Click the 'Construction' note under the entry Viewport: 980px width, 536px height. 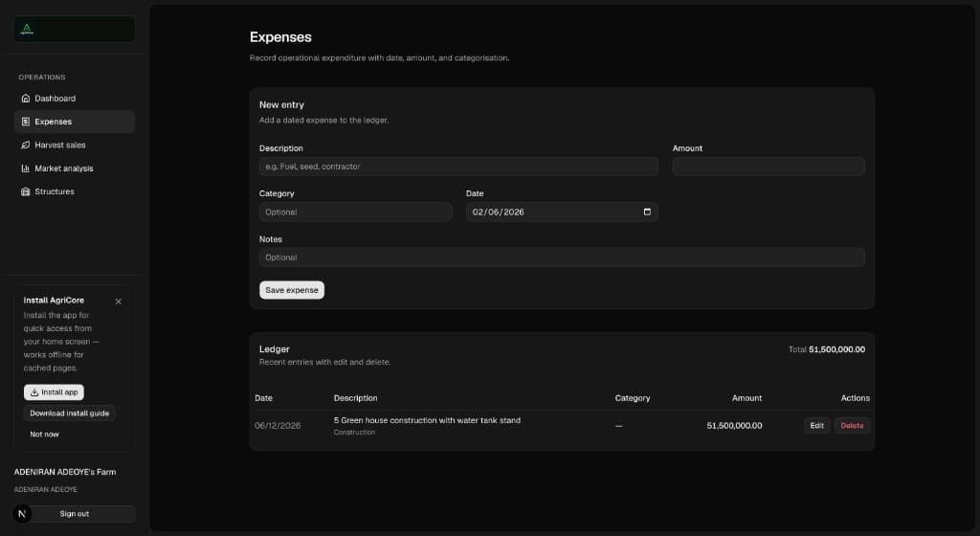coord(354,433)
